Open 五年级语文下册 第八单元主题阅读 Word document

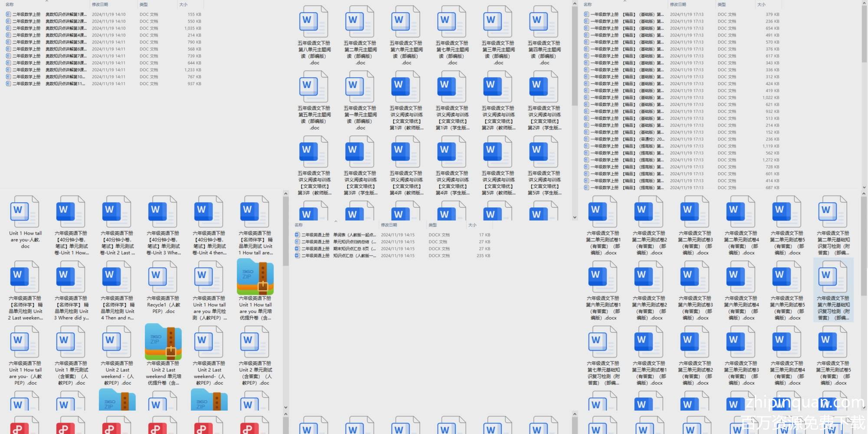point(314,22)
